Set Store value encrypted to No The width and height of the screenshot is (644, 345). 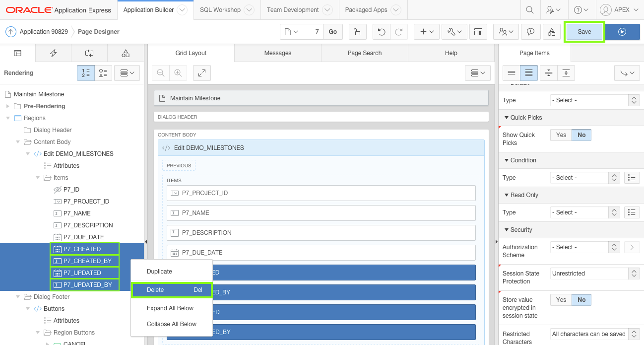(x=581, y=300)
